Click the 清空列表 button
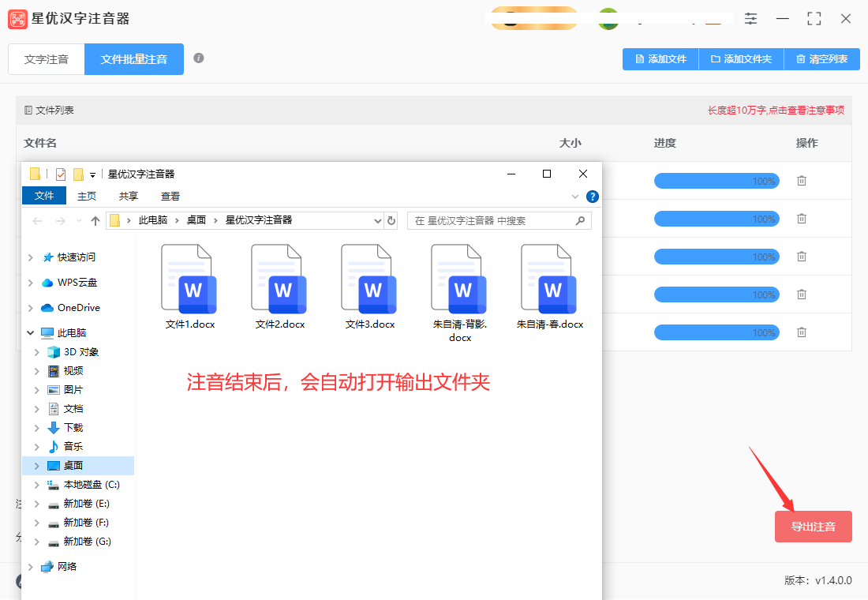868x600 pixels. click(822, 59)
